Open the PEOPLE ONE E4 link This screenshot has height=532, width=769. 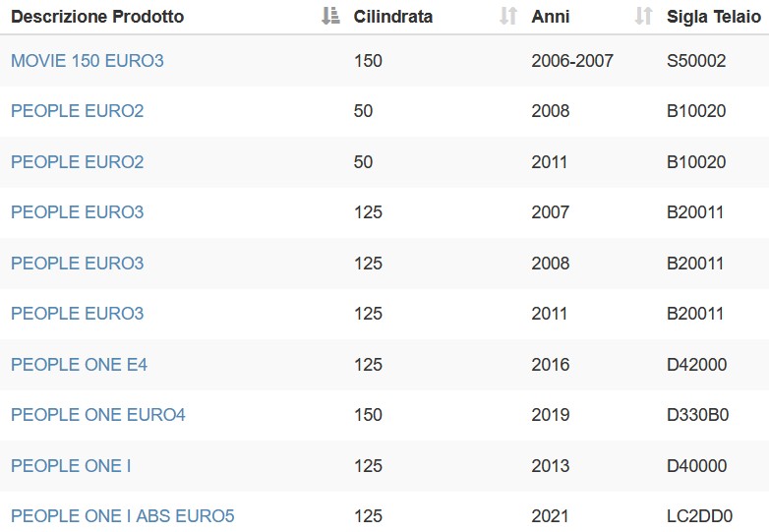[79, 364]
